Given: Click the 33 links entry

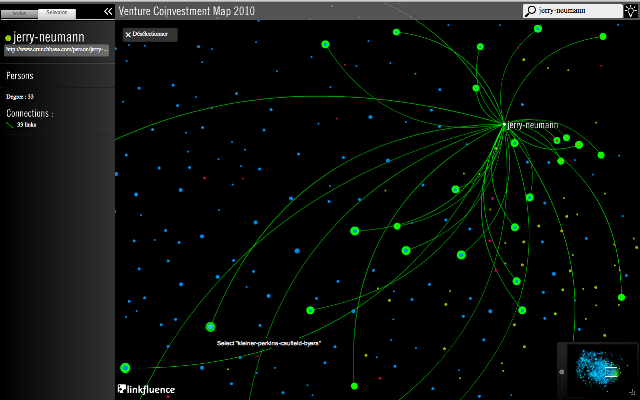Looking at the screenshot, I should 27,124.
